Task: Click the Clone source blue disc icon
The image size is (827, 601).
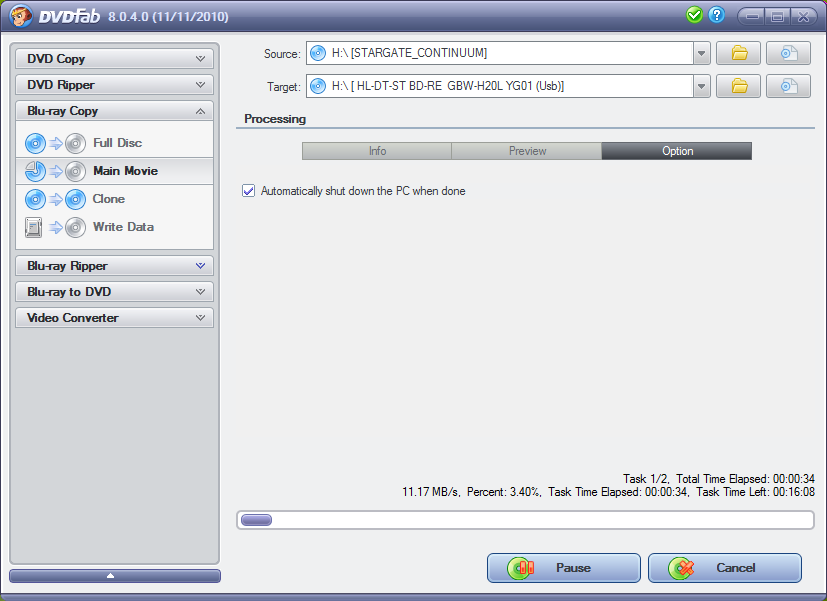Action: pos(35,199)
